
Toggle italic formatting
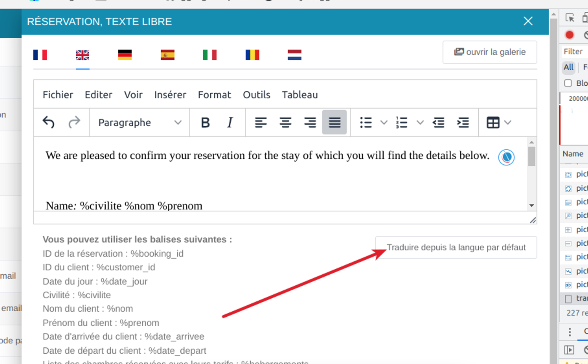(x=230, y=123)
